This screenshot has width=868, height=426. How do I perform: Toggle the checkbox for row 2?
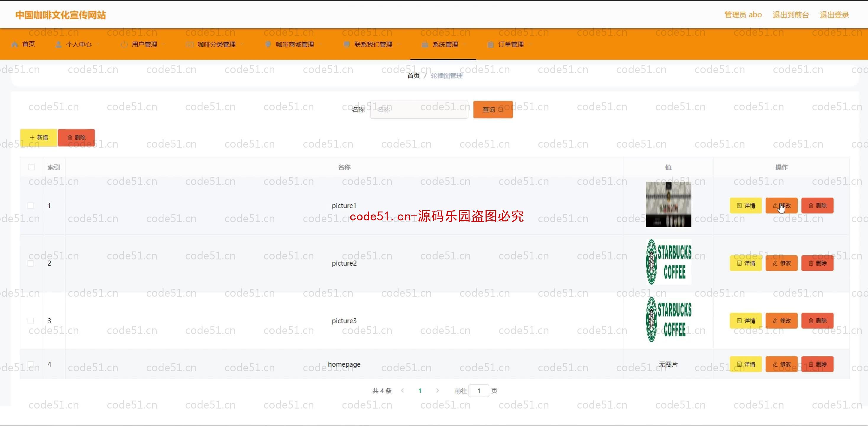(30, 263)
